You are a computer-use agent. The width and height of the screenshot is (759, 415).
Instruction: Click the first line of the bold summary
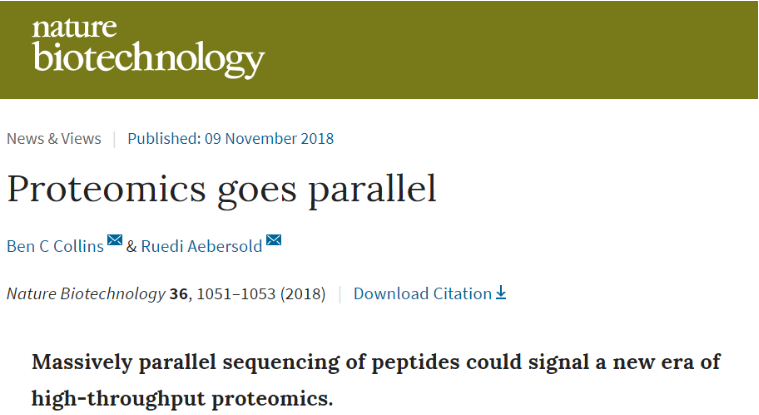(x=376, y=361)
